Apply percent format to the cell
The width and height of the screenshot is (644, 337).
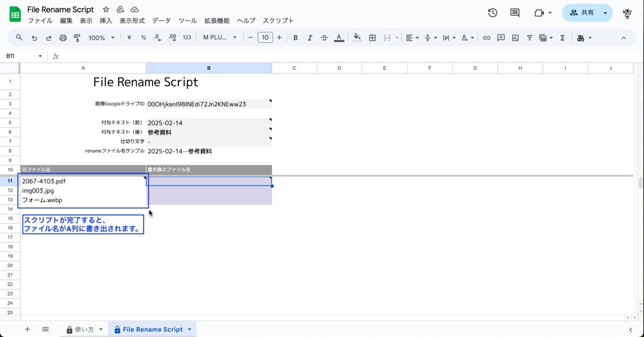[x=143, y=38]
